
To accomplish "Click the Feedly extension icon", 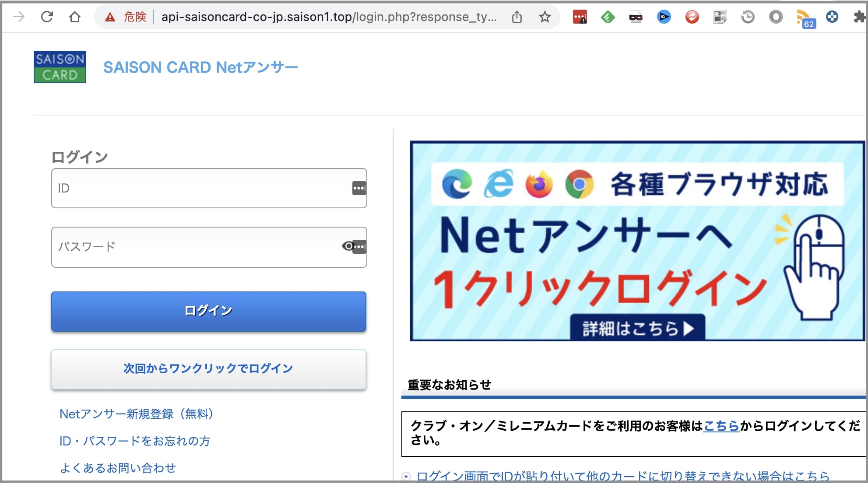I will click(608, 17).
